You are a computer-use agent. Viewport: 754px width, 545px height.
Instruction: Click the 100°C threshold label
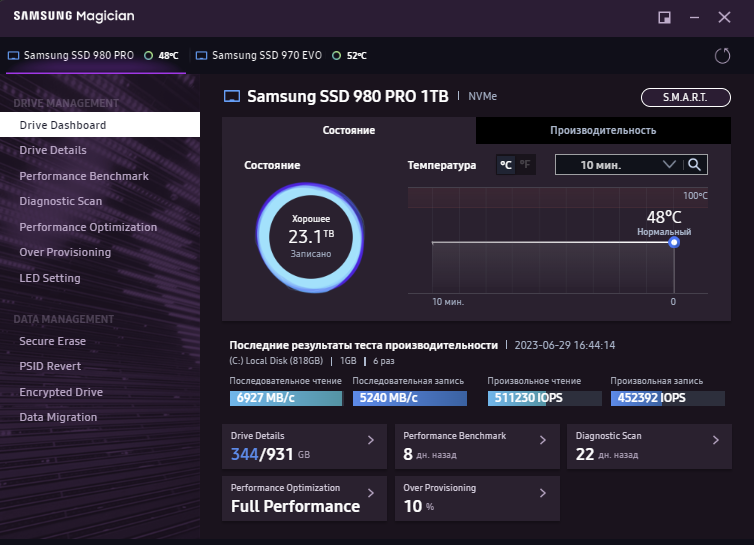click(695, 196)
